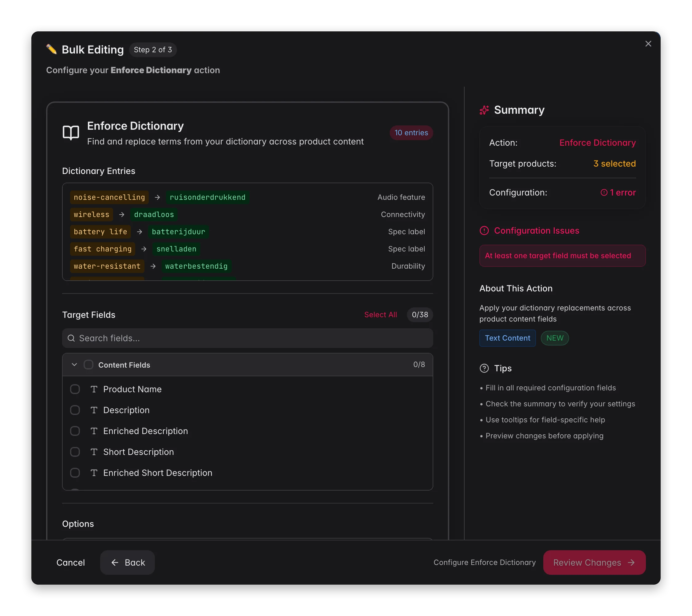Click the open book Enforce Dictionary icon

tap(71, 133)
